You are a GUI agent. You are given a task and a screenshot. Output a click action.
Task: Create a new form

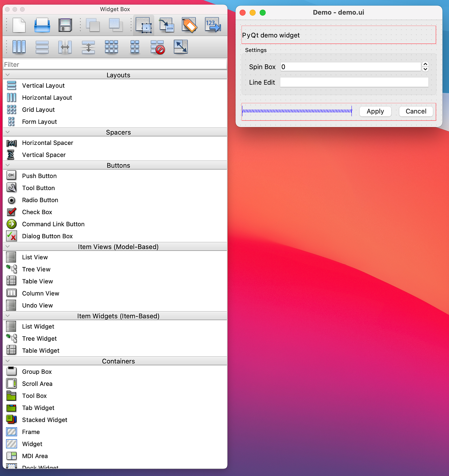(18, 25)
